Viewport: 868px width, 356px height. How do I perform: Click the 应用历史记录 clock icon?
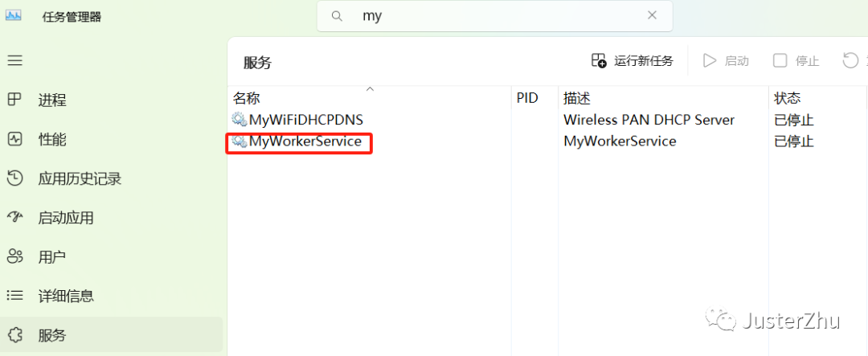pyautogui.click(x=15, y=178)
